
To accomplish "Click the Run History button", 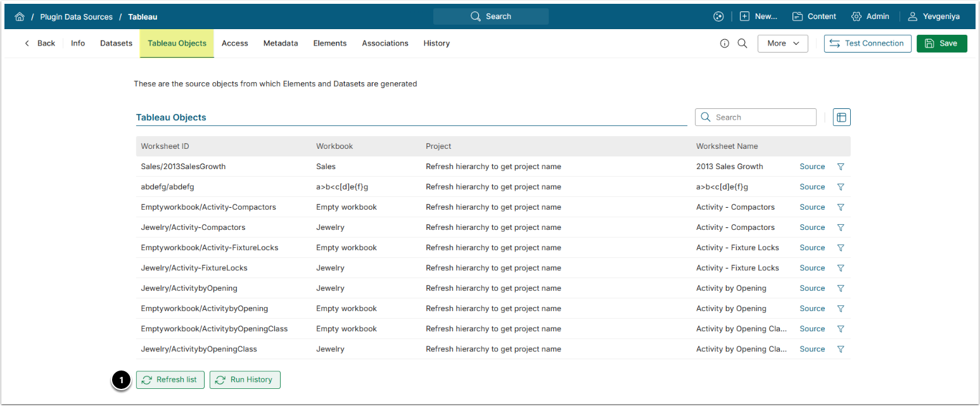I will [x=245, y=380].
